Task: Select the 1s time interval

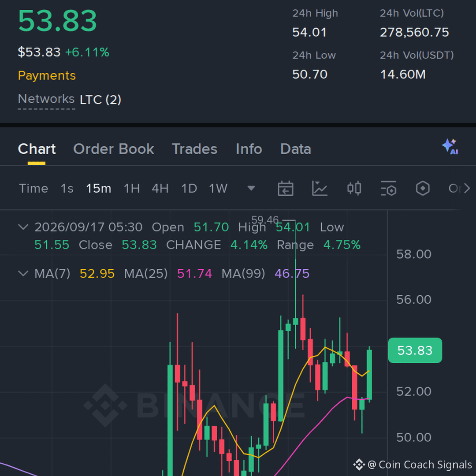Action: coord(67,188)
